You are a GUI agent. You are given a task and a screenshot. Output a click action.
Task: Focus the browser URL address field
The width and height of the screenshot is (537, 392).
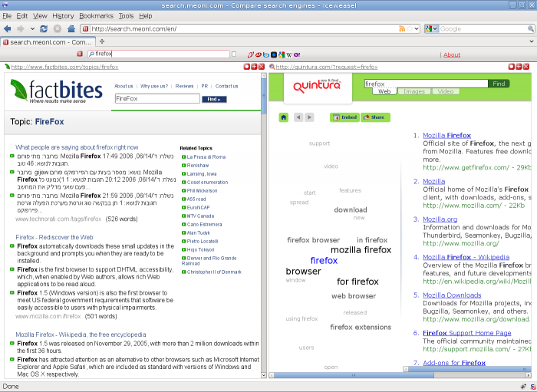click(243, 28)
